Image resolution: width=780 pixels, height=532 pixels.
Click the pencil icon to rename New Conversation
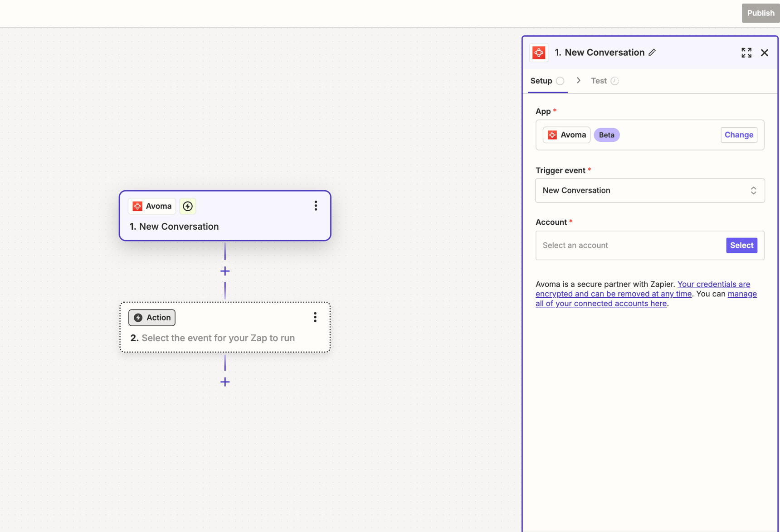pyautogui.click(x=653, y=53)
